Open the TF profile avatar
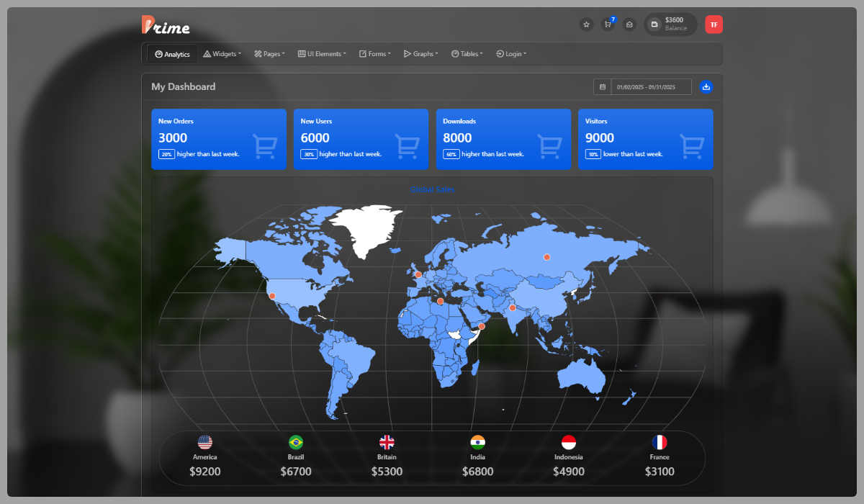 pyautogui.click(x=714, y=24)
